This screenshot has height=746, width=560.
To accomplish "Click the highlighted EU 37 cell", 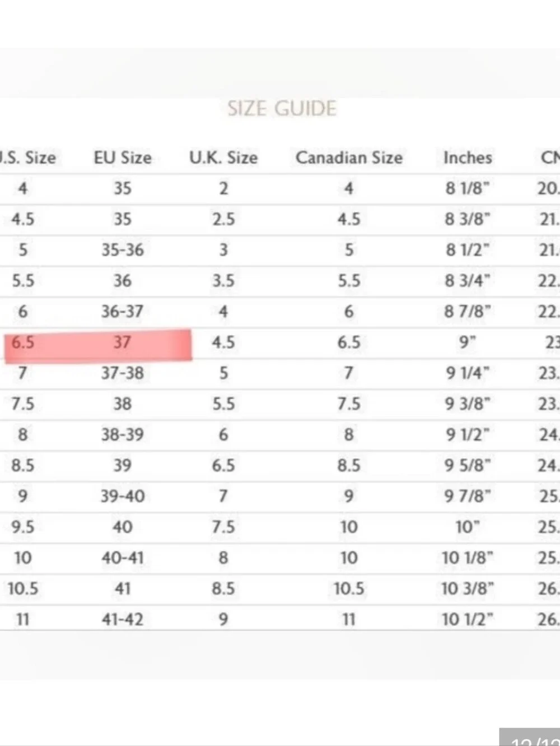I will point(123,342).
